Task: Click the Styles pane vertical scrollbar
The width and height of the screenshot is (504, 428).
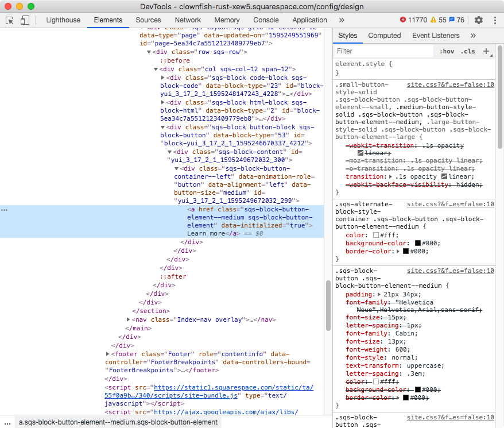Action: 500,97
